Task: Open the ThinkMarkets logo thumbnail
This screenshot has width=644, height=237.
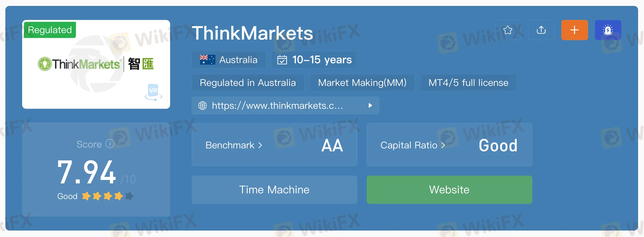Action: [96, 64]
